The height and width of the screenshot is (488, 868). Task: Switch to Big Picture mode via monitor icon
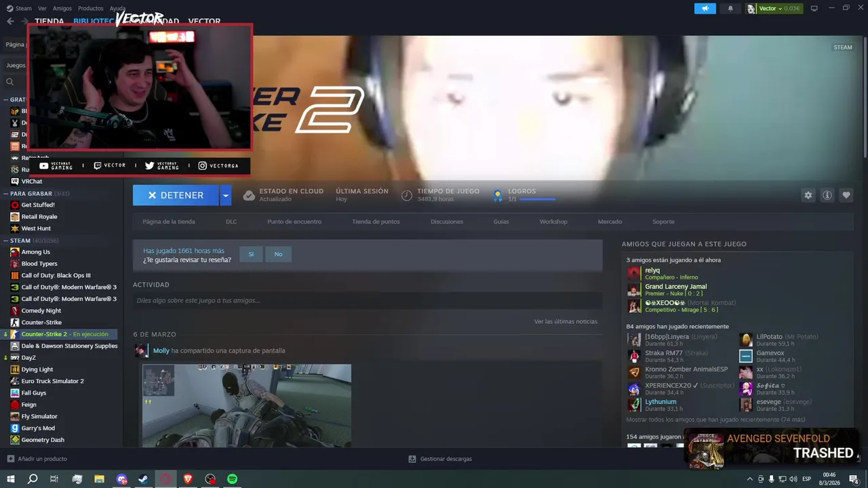pos(814,8)
